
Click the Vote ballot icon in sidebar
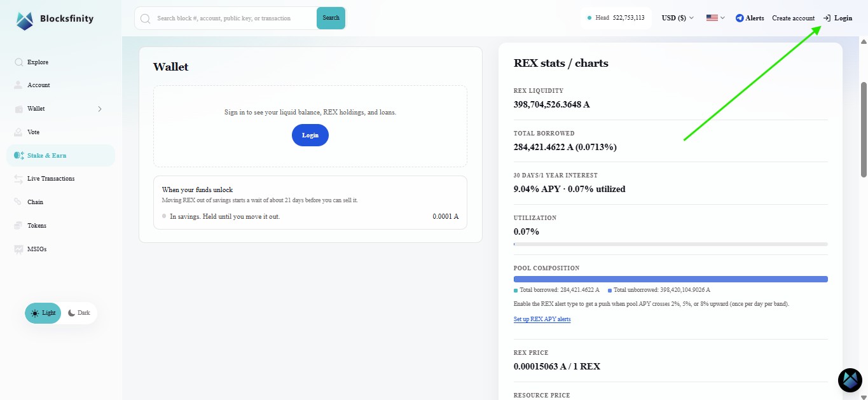tap(18, 132)
